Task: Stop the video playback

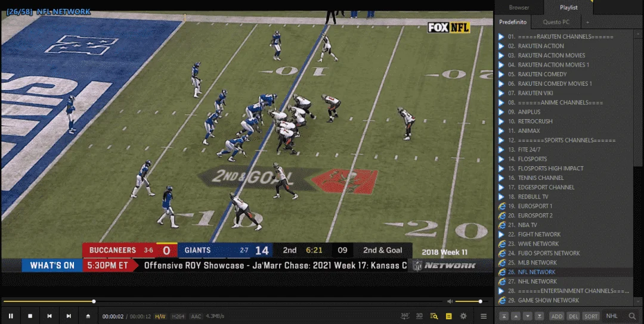Action: point(30,316)
